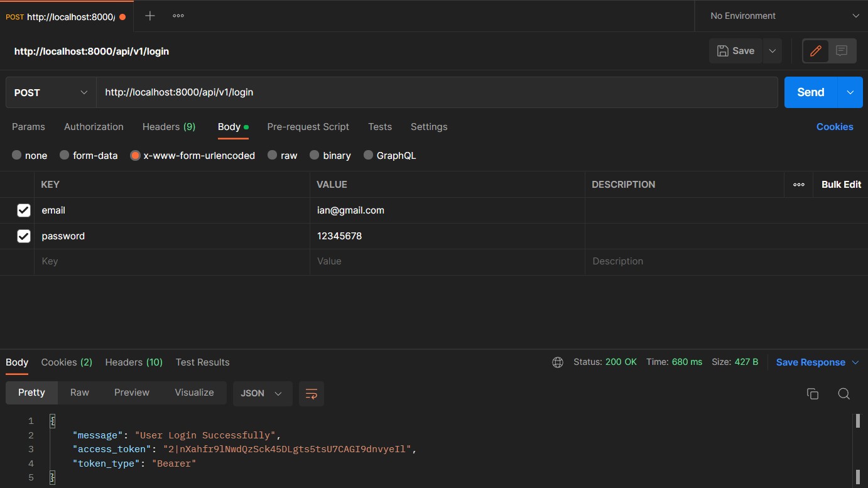Copy the response body using copy icon
Screen dimensions: 868x488
[x=813, y=393]
